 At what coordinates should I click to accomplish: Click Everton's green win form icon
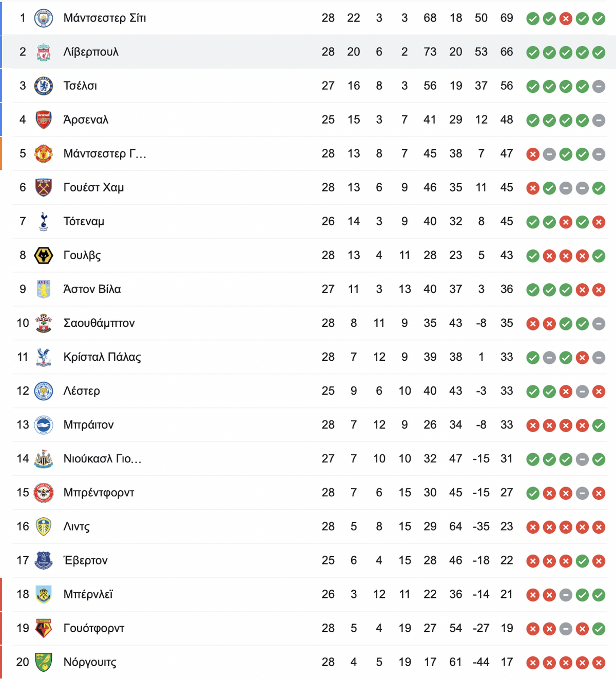[582, 561]
